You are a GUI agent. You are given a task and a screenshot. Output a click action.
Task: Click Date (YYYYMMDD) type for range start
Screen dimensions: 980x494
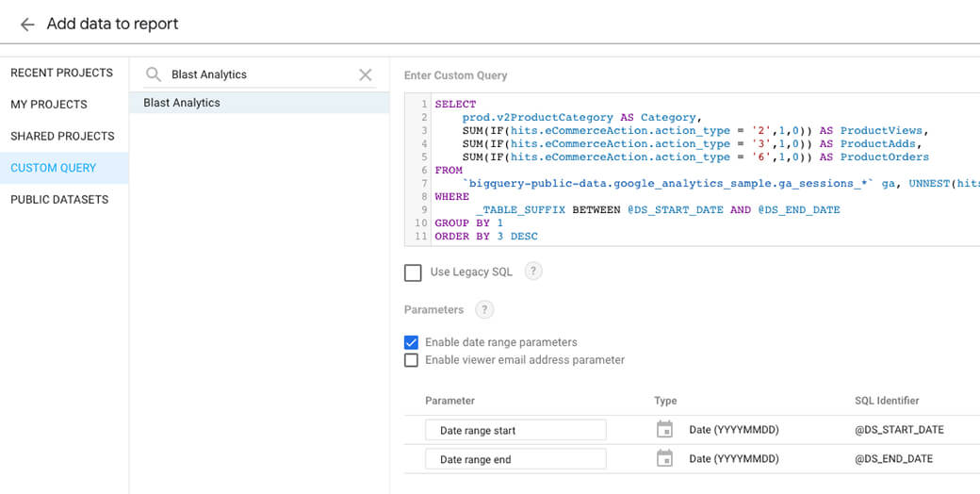point(734,430)
